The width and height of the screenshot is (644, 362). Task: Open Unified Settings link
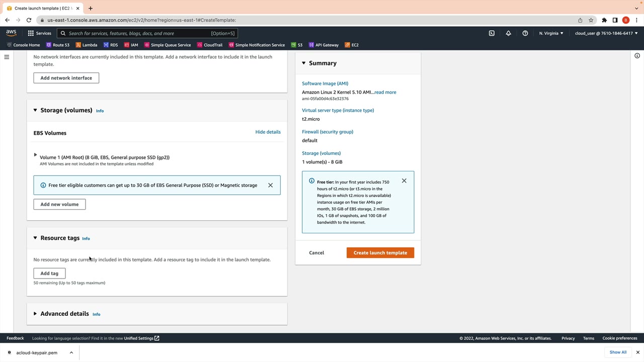coord(141,338)
